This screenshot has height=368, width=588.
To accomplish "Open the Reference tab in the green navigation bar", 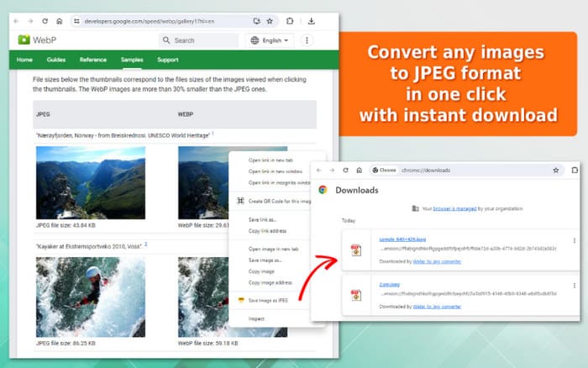I will tap(92, 60).
